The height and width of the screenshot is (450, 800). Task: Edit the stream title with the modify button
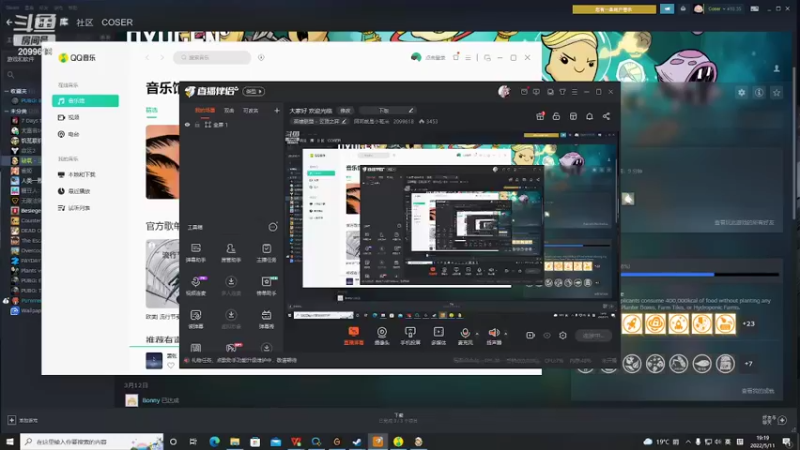click(345, 110)
